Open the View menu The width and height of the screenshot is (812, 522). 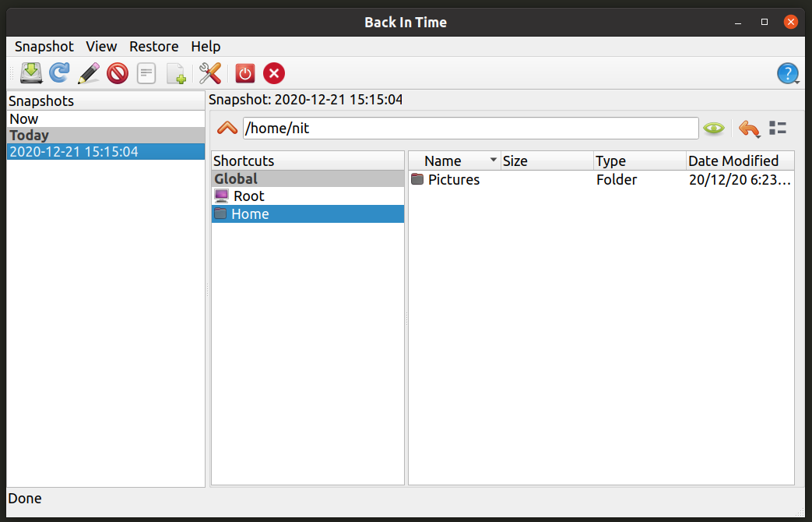(x=101, y=46)
